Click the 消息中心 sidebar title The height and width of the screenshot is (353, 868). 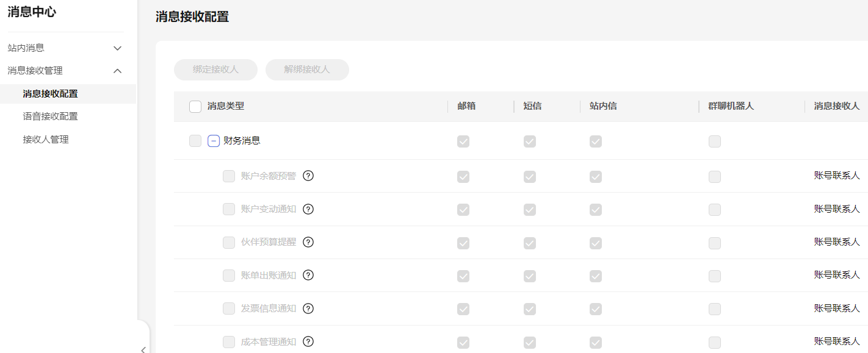32,12
